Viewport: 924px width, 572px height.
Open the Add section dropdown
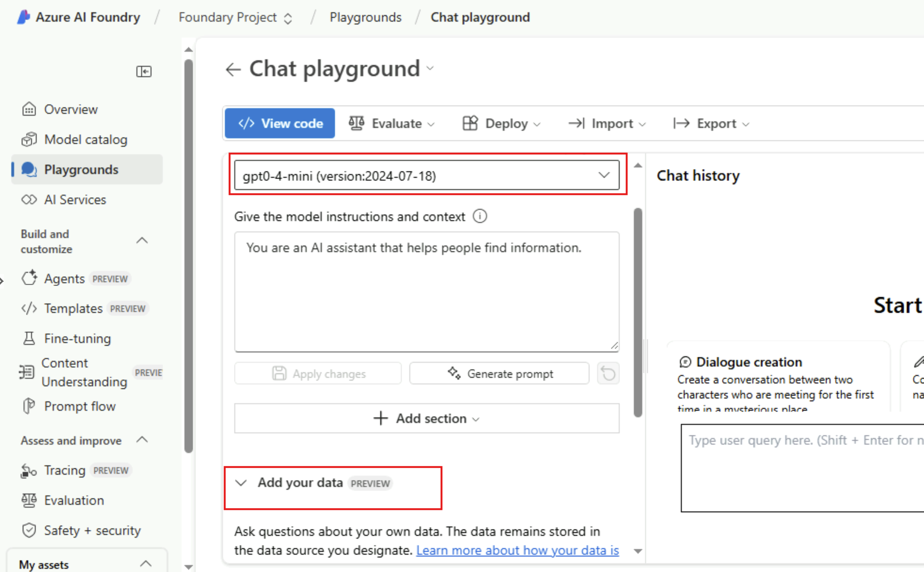pyautogui.click(x=427, y=418)
